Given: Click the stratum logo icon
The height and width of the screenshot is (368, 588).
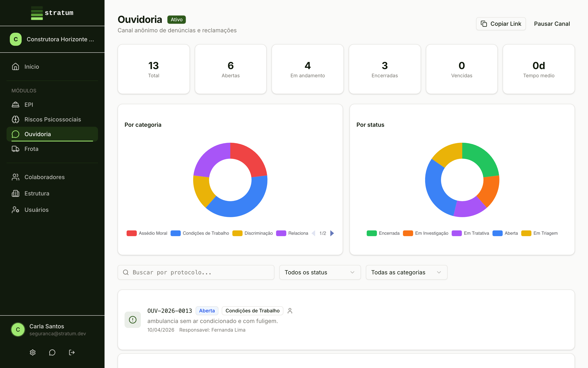Looking at the screenshot, I should click(37, 13).
